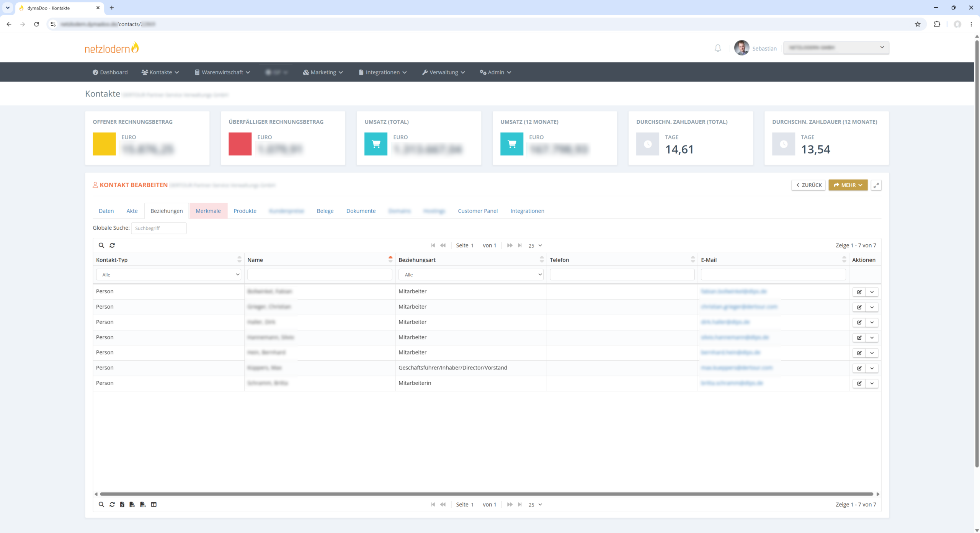
Task: Open the Warenwirtschaft menu
Action: [x=222, y=72]
